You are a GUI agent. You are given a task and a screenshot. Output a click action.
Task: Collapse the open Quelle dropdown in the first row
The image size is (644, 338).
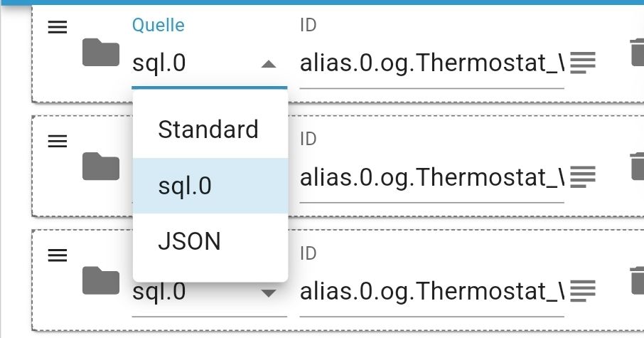pos(268,64)
